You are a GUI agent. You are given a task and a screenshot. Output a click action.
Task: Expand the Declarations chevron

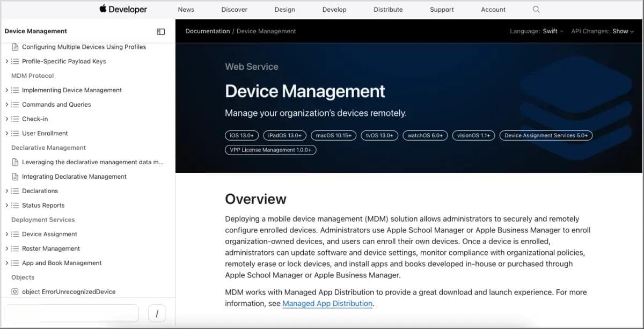[6, 191]
